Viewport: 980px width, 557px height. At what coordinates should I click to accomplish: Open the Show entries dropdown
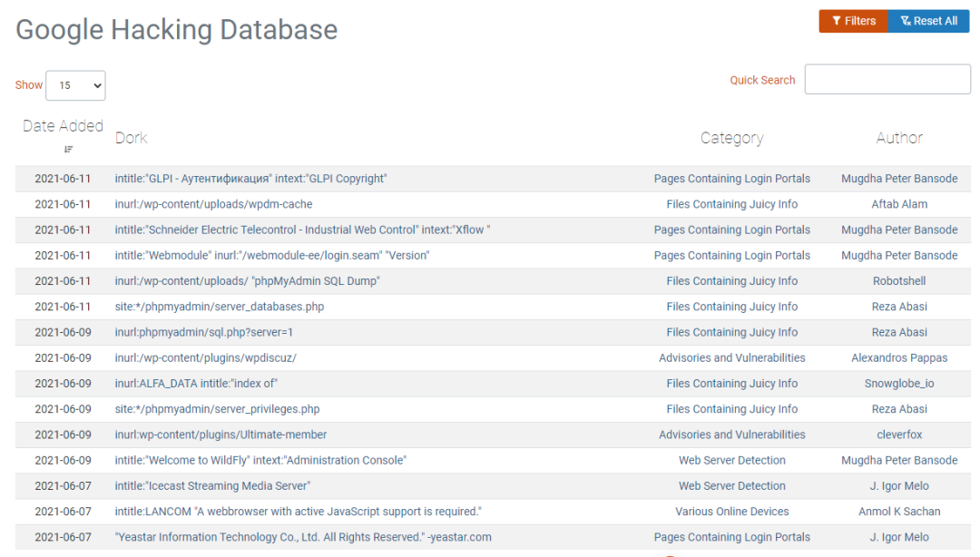pyautogui.click(x=75, y=85)
